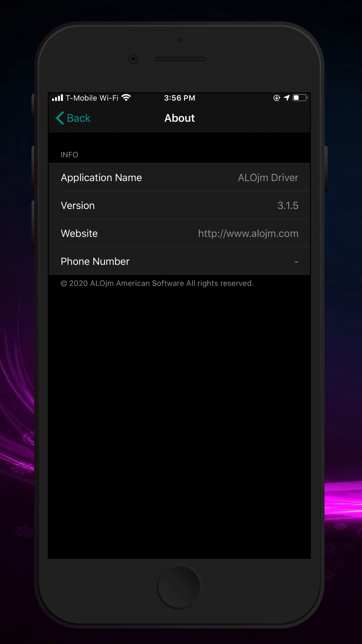Tap the Back chevron arrow icon
Viewport: 362px width, 644px height.
click(60, 118)
